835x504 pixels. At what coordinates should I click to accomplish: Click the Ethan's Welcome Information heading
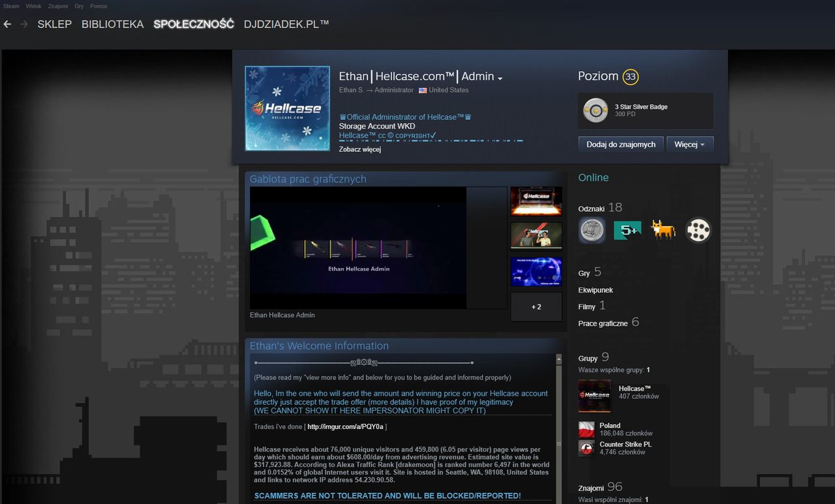pos(319,346)
